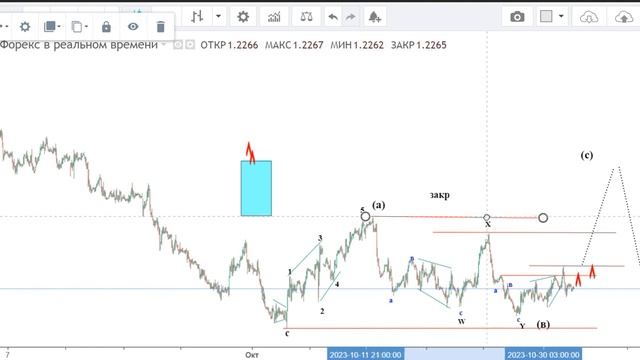
Task: Open the visual order layers menu
Action: click(x=52, y=27)
